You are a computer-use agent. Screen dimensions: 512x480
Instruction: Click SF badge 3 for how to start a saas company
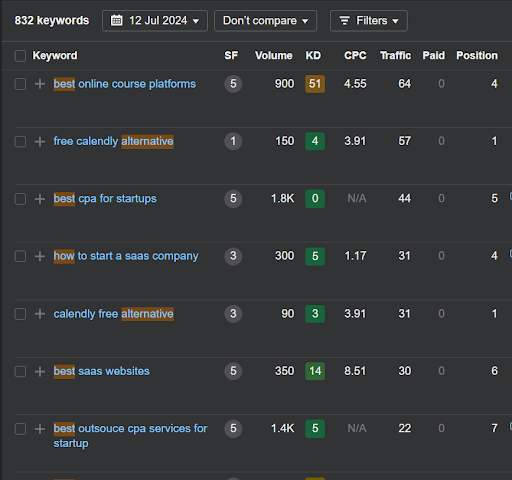[233, 256]
